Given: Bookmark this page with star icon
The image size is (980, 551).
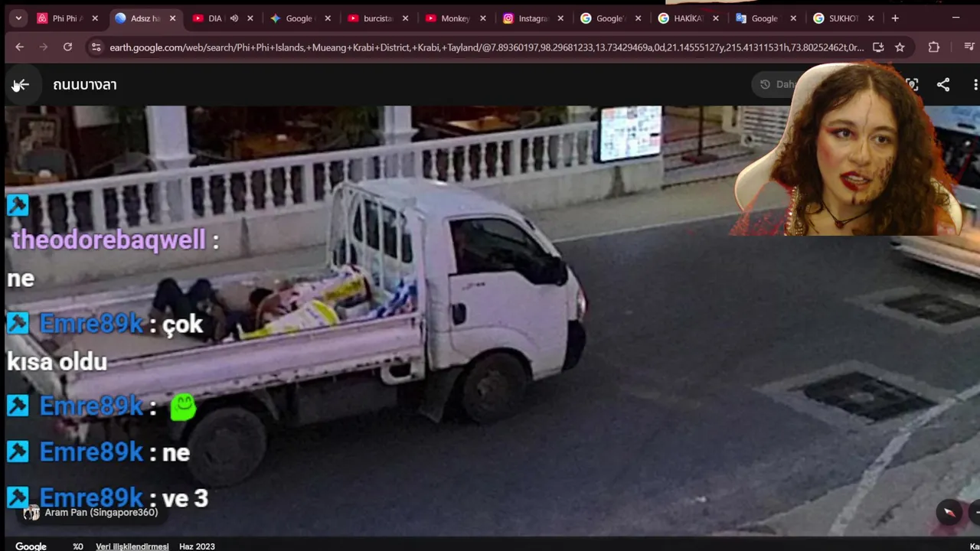Looking at the screenshot, I should [900, 47].
